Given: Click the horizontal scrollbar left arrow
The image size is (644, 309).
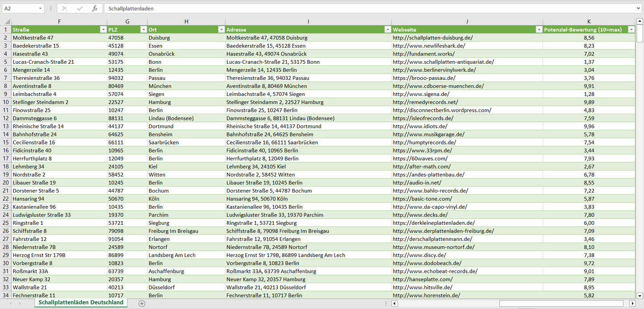Looking at the screenshot, I should tap(394, 304).
